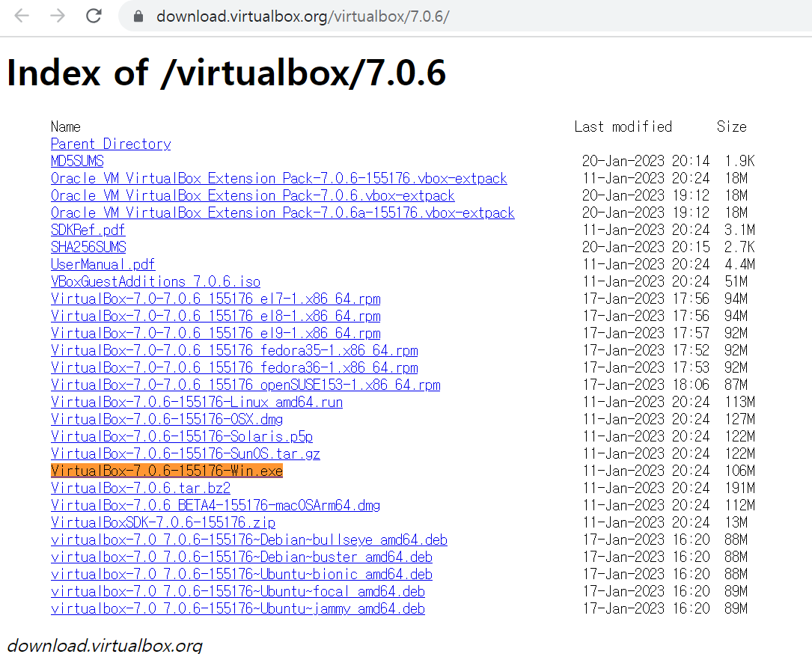Screen dimensions: 812x654
Task: Download the Ubuntu~focal_amd64.deb package
Action: pos(238,591)
